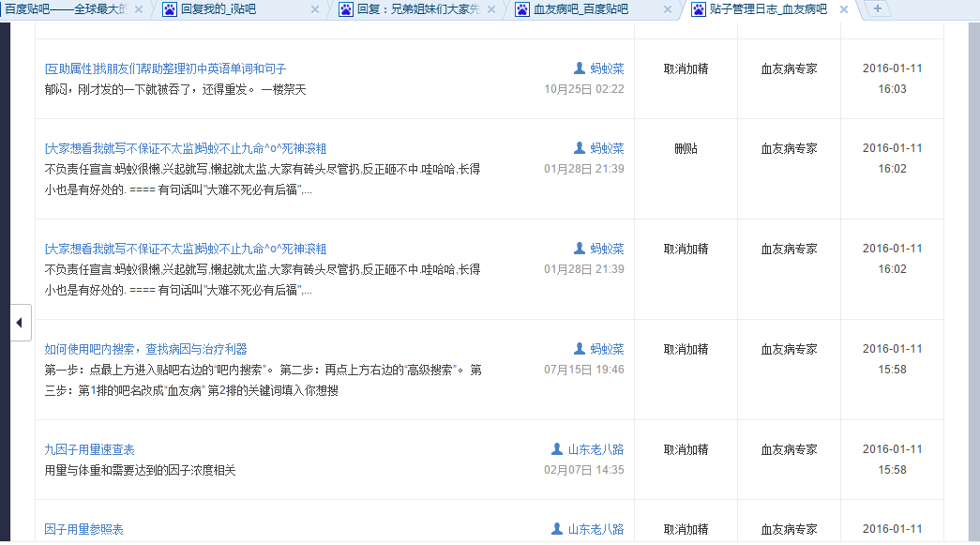Close the 血友病吧_百度贴吧 tab
Viewport: 980px width, 545px height.
[668, 9]
